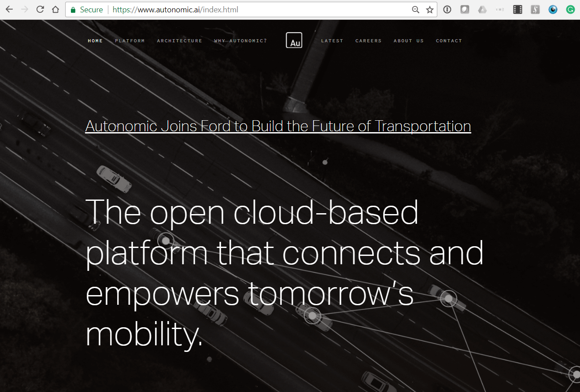The width and height of the screenshot is (580, 392).
Task: Open the LATEST navigation entry
Action: point(332,41)
